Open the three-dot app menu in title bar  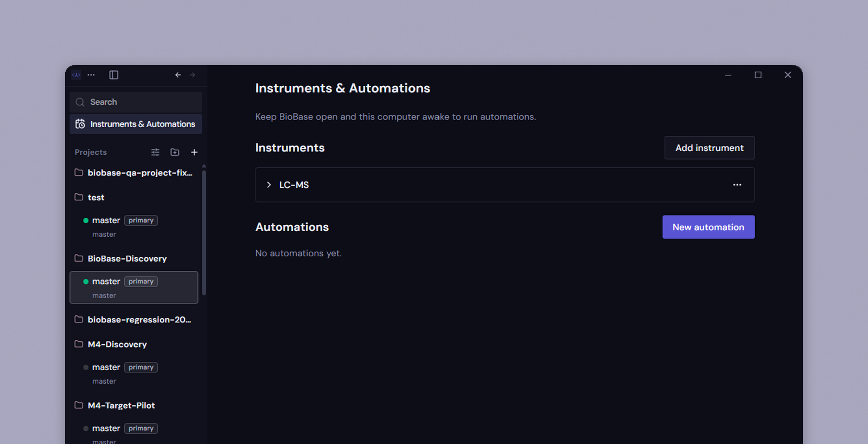91,75
